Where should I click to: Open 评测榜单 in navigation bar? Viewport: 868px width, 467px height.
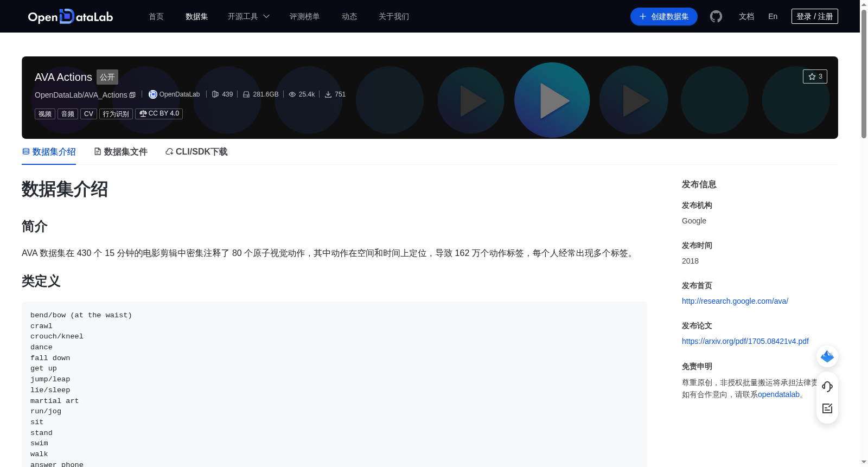304,16
